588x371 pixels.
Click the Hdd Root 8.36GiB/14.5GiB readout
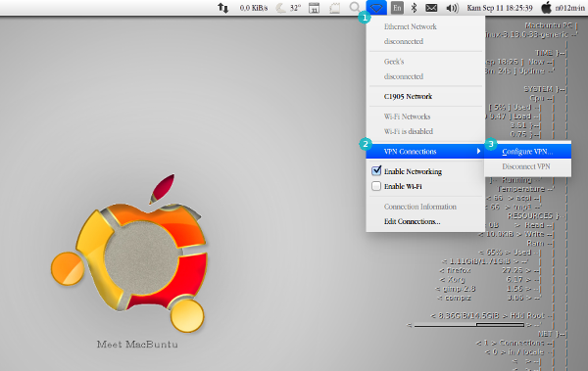coord(492,315)
